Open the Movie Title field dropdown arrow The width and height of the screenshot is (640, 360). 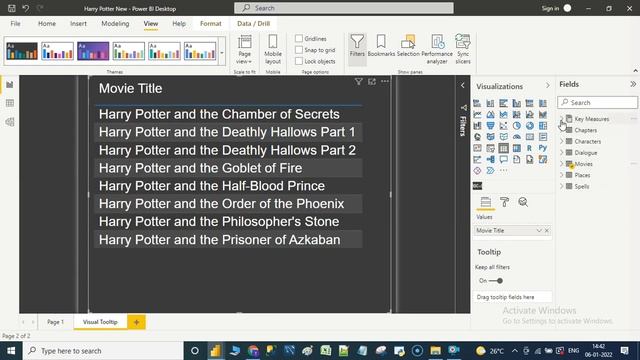coord(539,231)
